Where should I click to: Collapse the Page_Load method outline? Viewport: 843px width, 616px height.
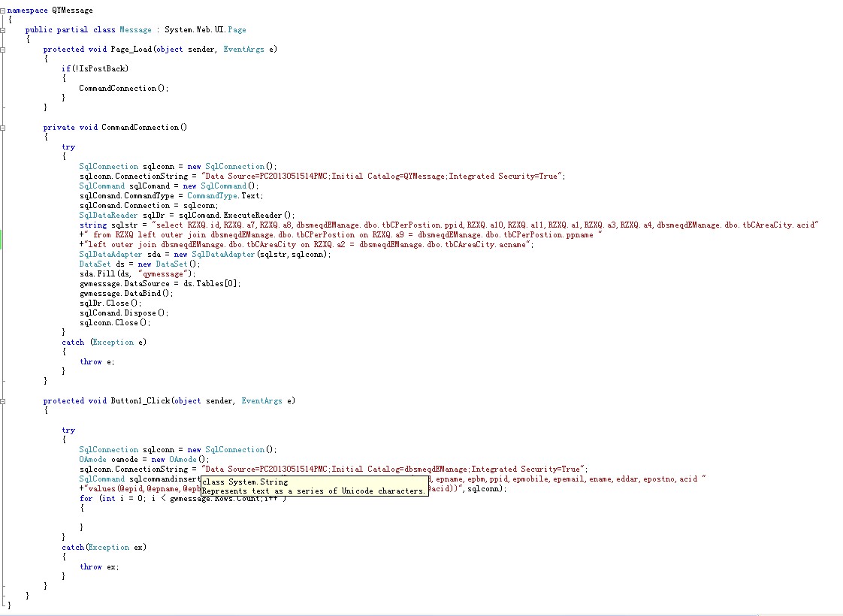tap(3, 50)
